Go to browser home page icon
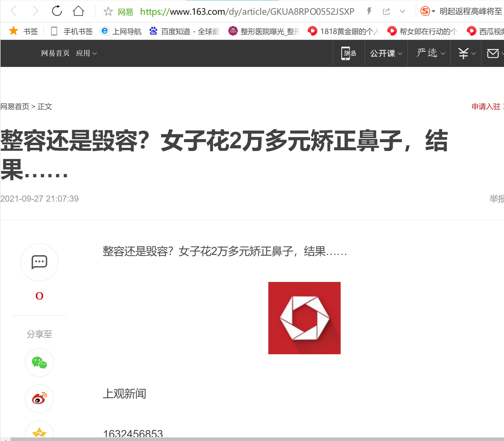This screenshot has width=504, height=441. click(x=78, y=11)
